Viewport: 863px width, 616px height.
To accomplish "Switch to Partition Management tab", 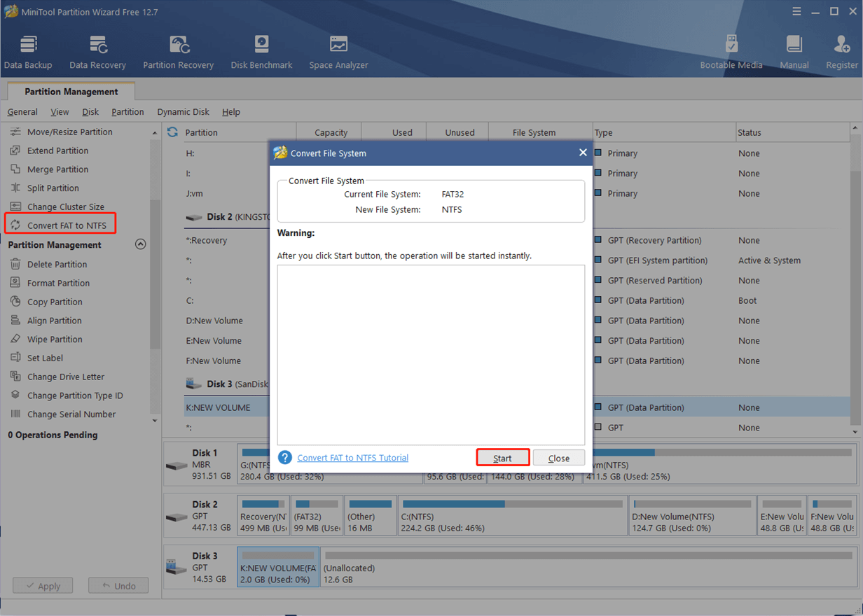I will 71,92.
